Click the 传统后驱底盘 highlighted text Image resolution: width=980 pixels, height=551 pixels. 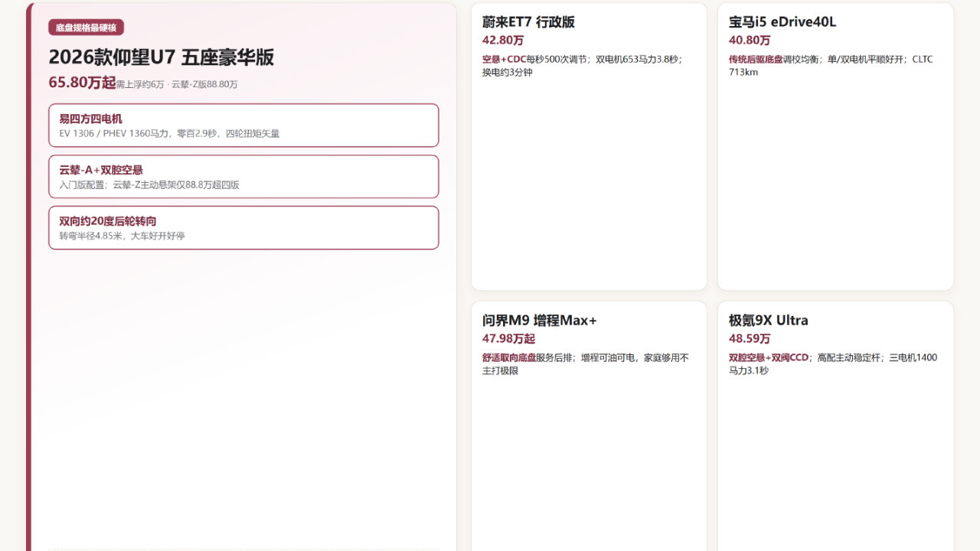point(756,59)
